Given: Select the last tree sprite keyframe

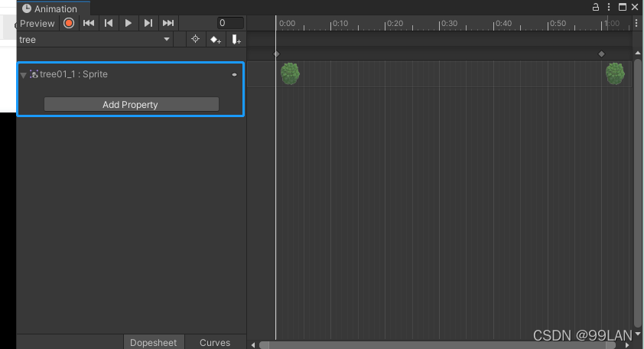Looking at the screenshot, I should [615, 74].
